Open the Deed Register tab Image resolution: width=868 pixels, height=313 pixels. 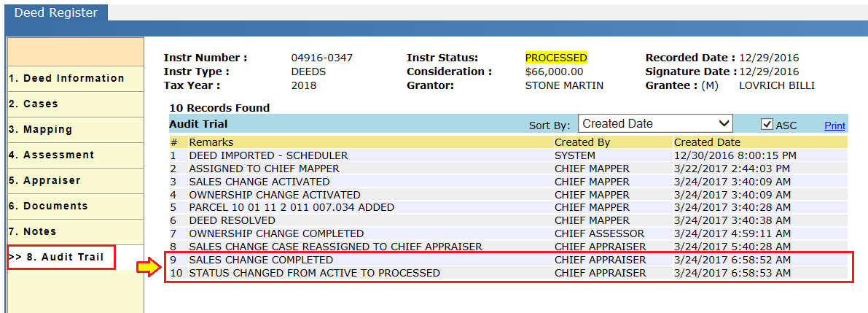coord(56,12)
